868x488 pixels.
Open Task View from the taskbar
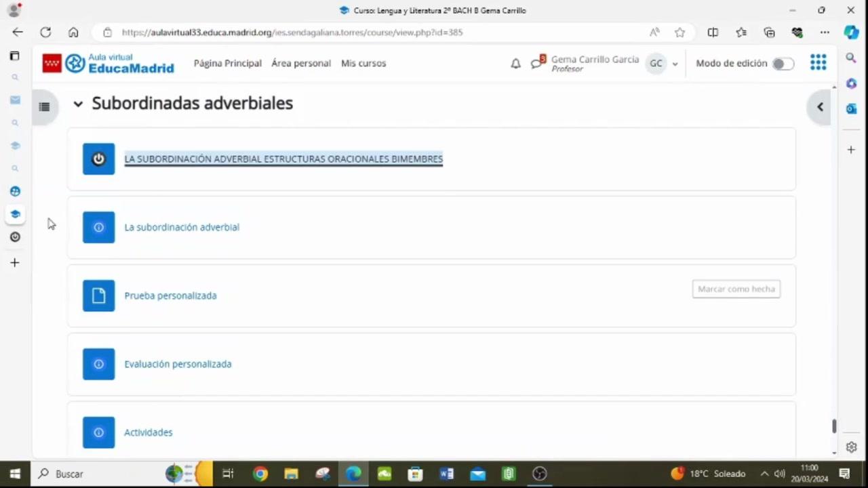228,474
